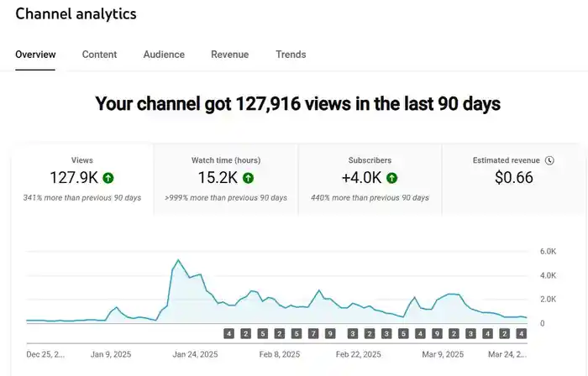
Task: Click '>999% more than previous 90 days'
Action: click(x=226, y=198)
